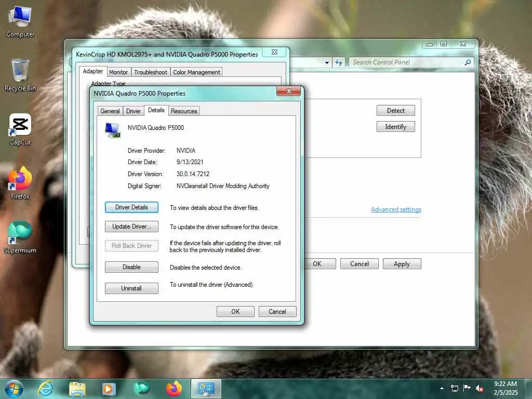Click the muted volume tray icon

click(x=480, y=388)
